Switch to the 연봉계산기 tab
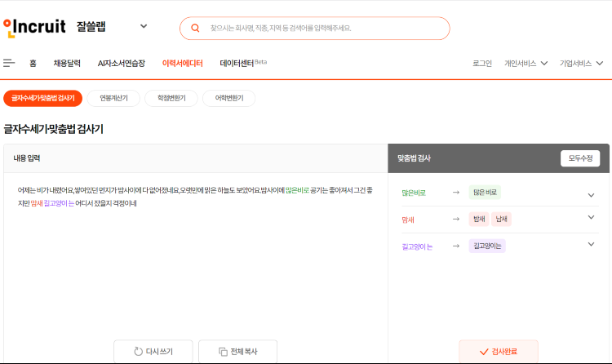Viewport: 612px width, 364px height. coord(113,98)
